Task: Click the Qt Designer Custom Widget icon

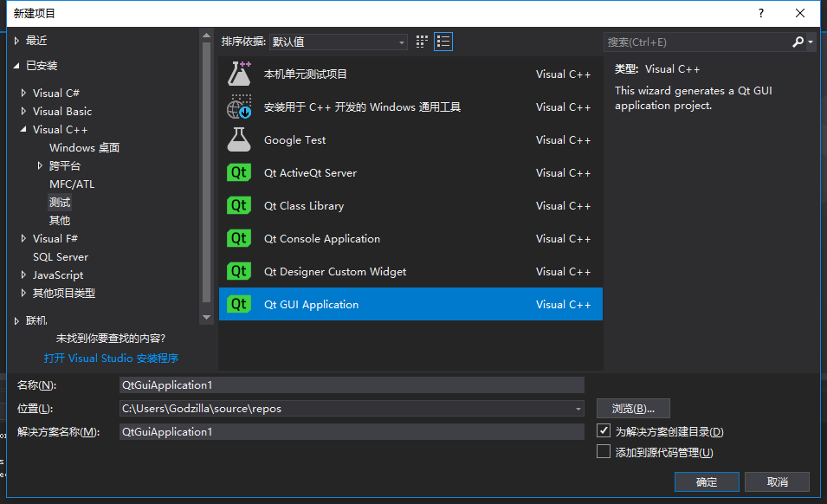Action: pos(239,272)
